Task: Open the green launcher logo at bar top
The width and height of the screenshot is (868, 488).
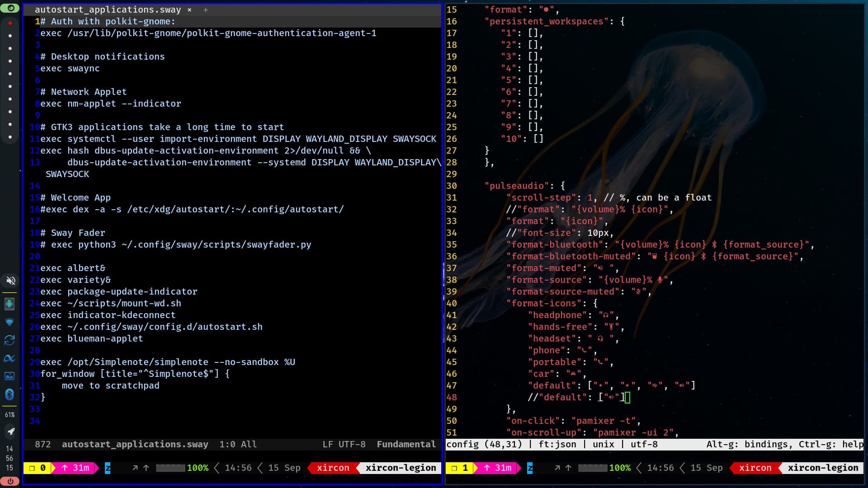Action: (x=10, y=8)
